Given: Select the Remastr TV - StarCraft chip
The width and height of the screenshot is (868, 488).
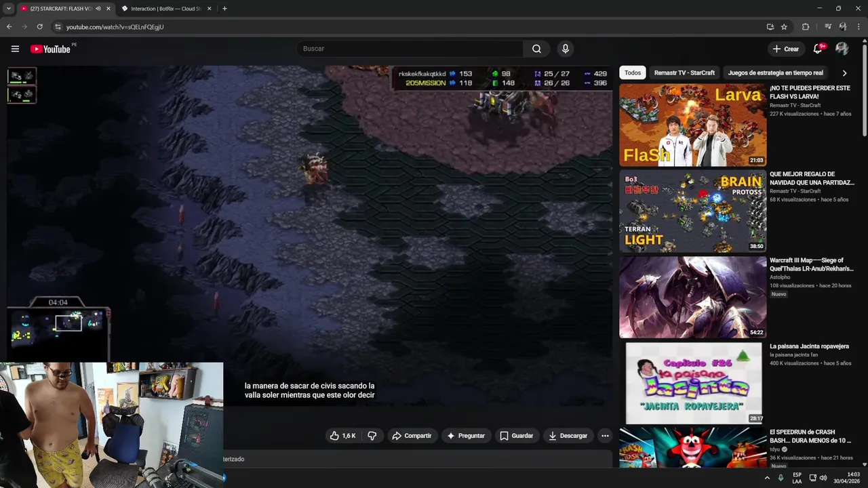Looking at the screenshot, I should point(684,73).
